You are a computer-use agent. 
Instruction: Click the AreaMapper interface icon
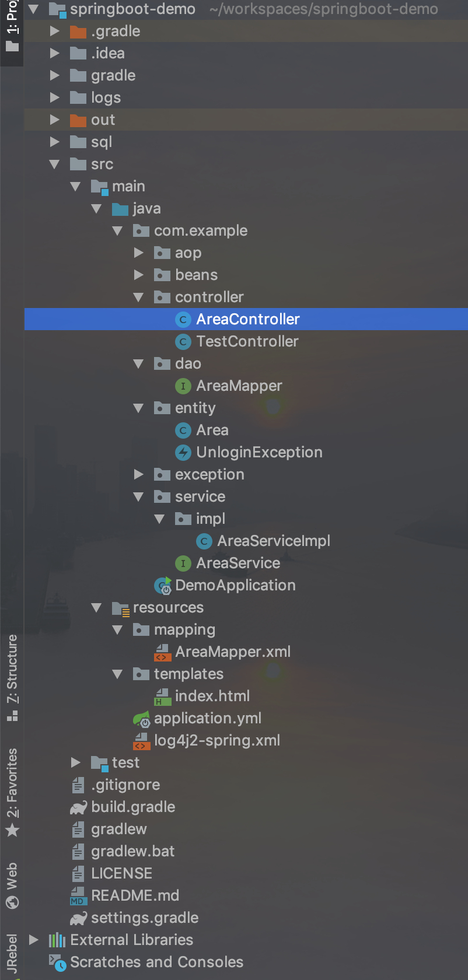(183, 386)
